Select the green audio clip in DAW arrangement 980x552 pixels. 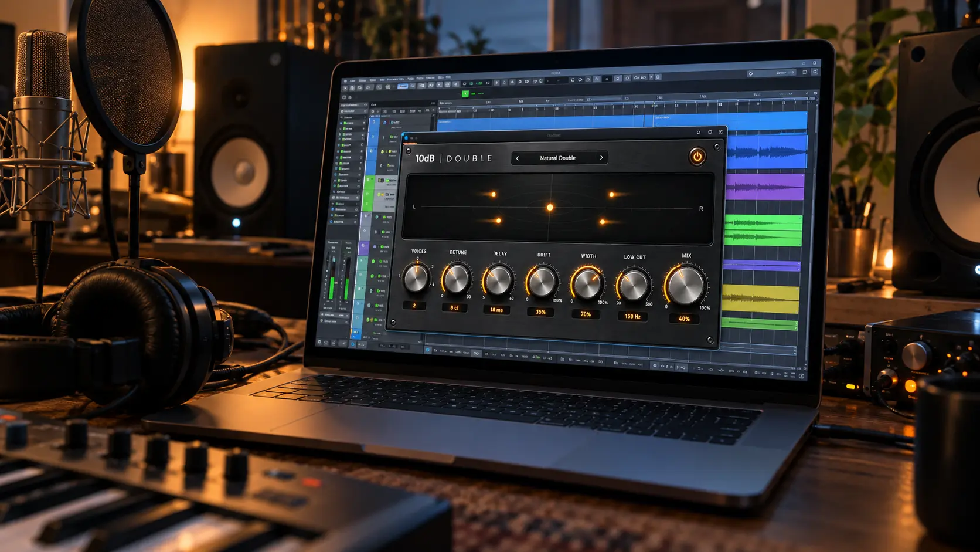point(763,230)
